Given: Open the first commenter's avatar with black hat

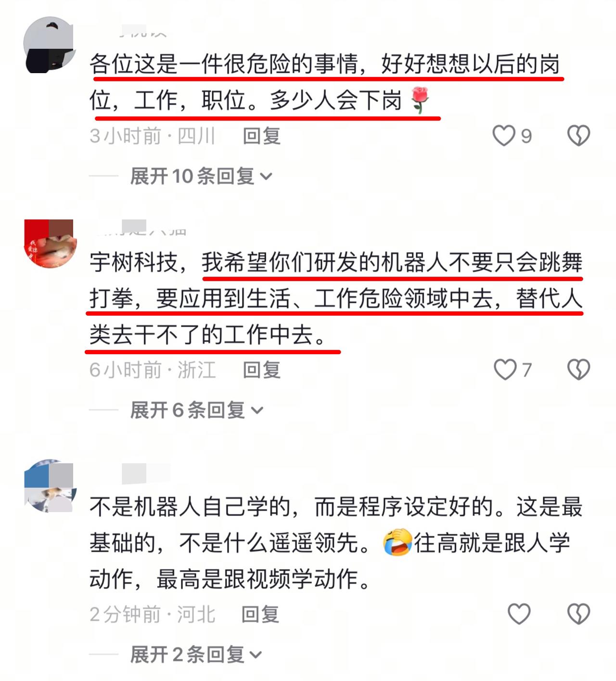Looking at the screenshot, I should [x=49, y=45].
